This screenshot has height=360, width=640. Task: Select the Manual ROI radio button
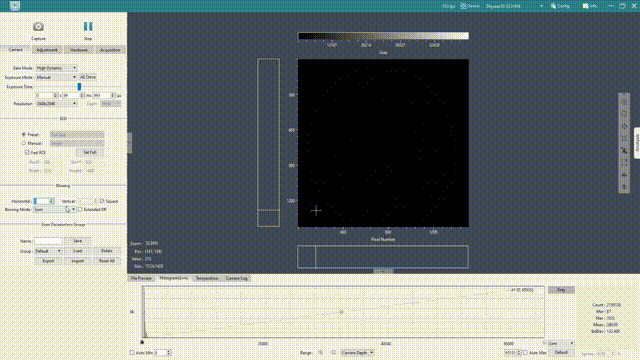(24, 143)
